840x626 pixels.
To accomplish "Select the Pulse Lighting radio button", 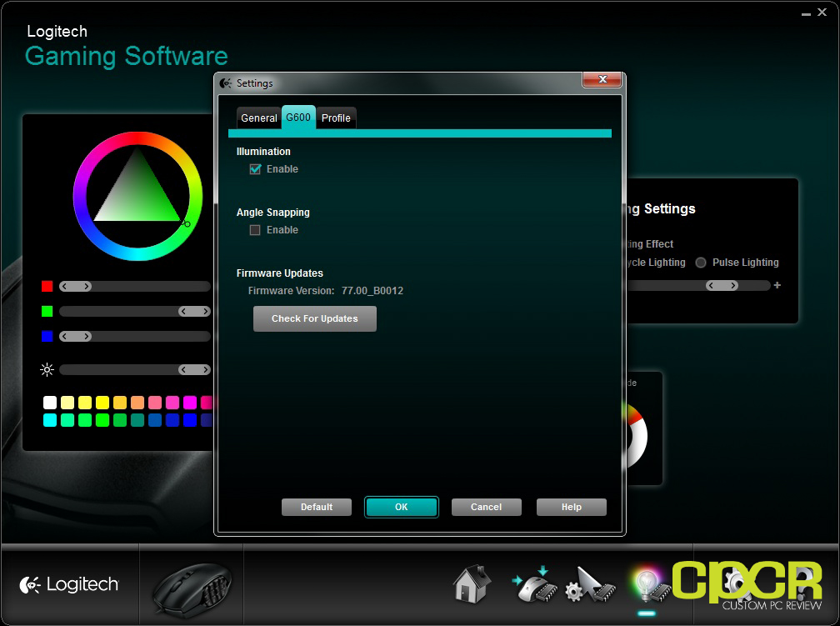I will click(x=701, y=263).
